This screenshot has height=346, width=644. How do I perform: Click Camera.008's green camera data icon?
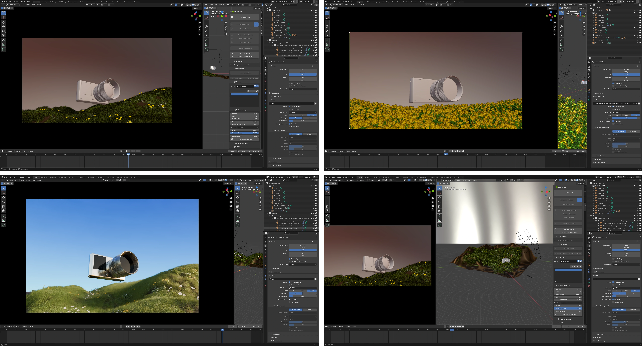pos(610,43)
